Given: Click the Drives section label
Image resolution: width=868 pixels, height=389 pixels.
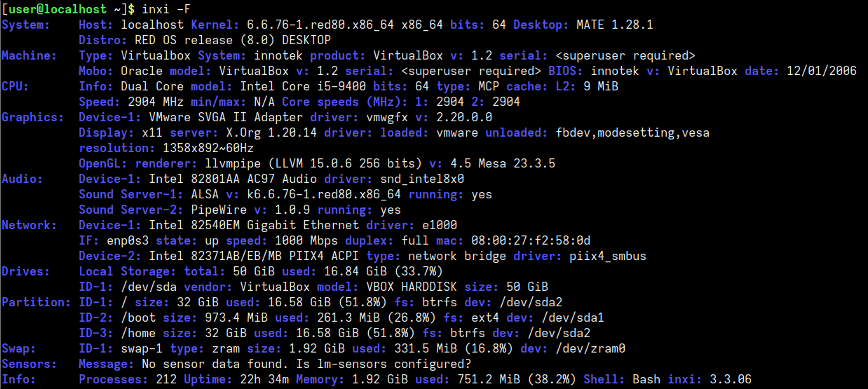Looking at the screenshot, I should pos(26,272).
